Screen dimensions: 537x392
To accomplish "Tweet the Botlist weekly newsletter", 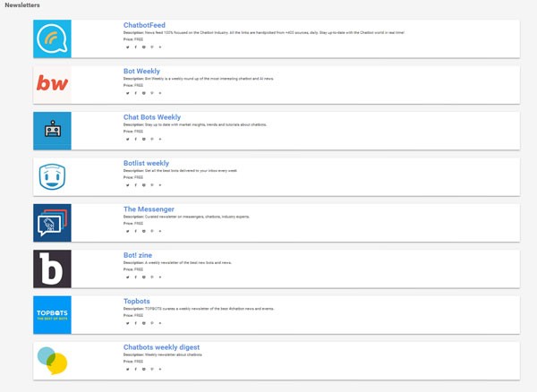I will [127, 185].
